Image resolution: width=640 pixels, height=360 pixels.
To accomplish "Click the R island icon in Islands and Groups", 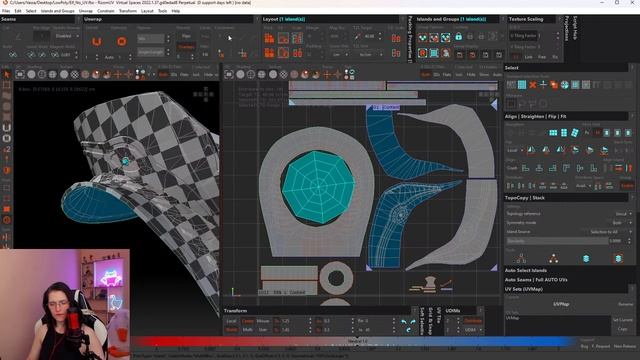I will tap(422, 53).
